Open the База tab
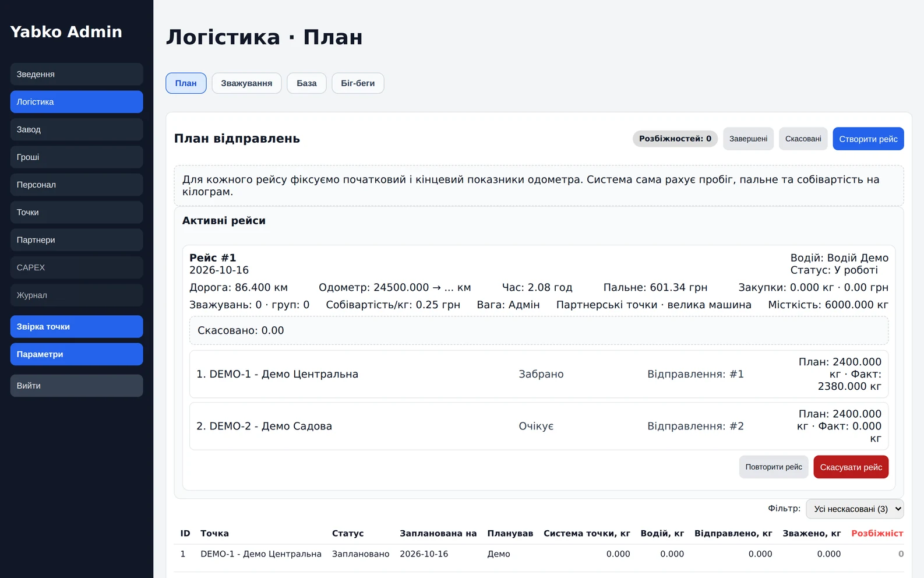The height and width of the screenshot is (578, 924). click(306, 83)
